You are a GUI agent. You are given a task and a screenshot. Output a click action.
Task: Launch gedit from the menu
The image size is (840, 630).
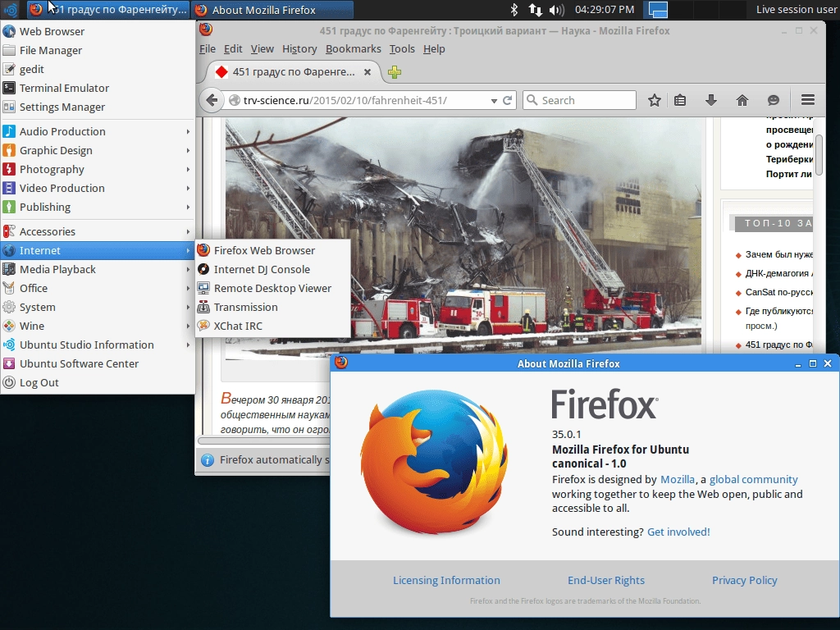click(x=98, y=69)
